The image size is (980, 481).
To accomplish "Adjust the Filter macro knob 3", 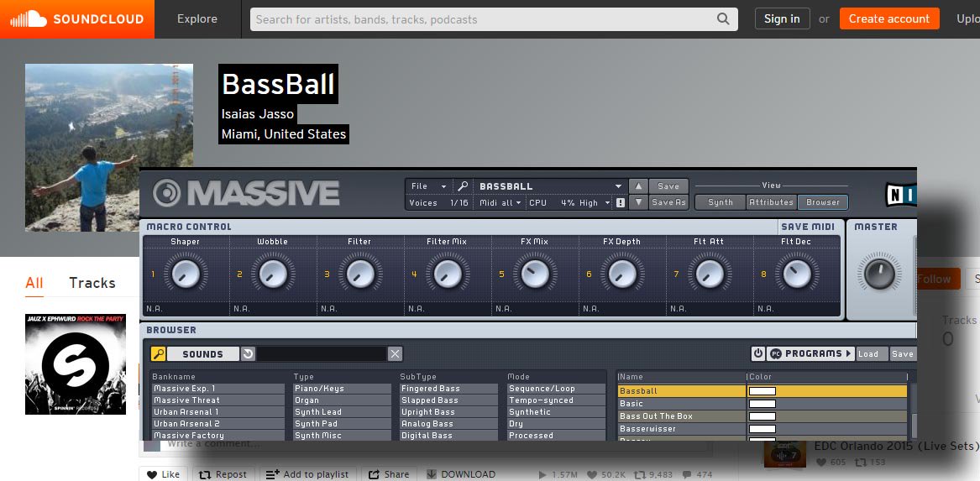I will (x=360, y=274).
